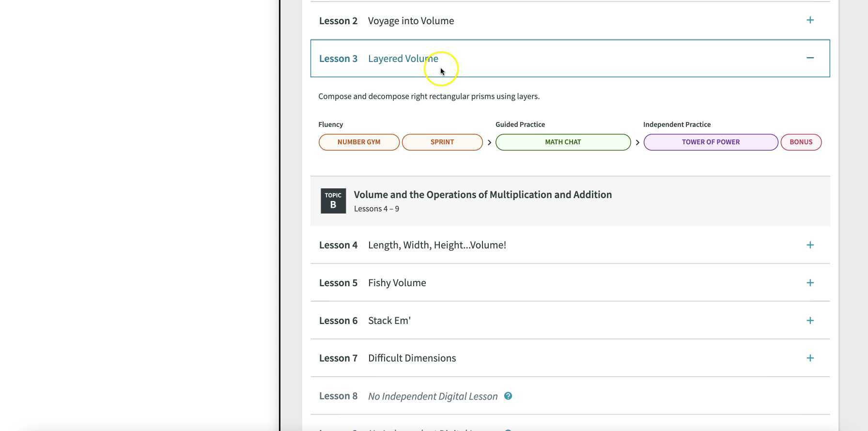Open the Number Gym fluency activity
Screen dimensions: 868x431
click(359, 142)
